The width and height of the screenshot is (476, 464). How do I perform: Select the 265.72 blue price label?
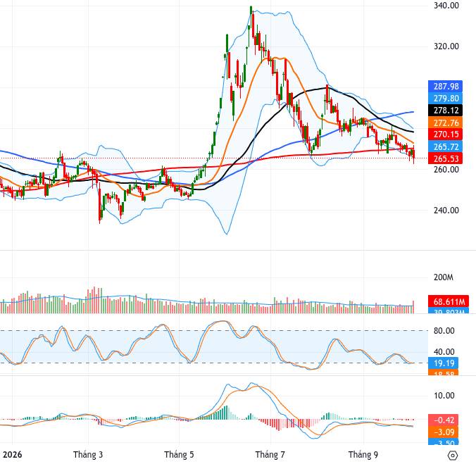[445, 146]
